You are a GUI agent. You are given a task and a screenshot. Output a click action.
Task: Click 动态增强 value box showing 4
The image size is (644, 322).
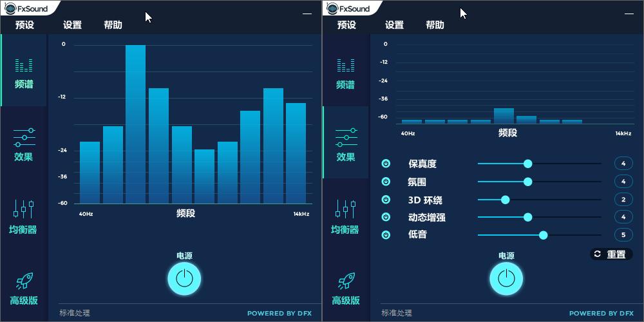(623, 217)
